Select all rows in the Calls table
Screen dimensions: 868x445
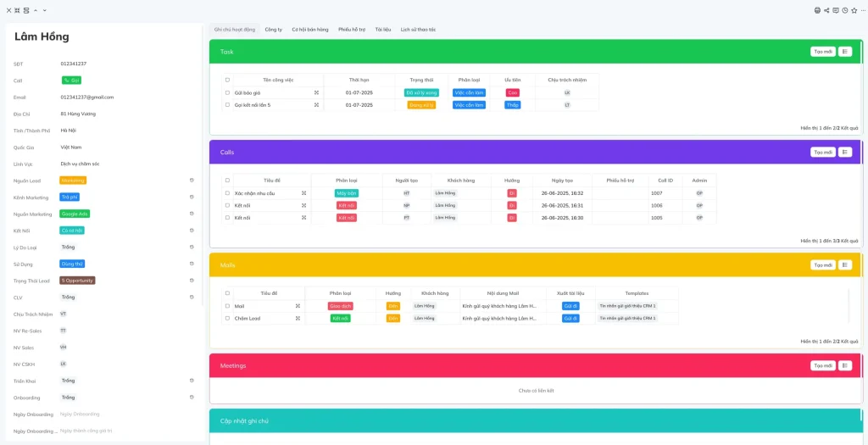coord(227,180)
